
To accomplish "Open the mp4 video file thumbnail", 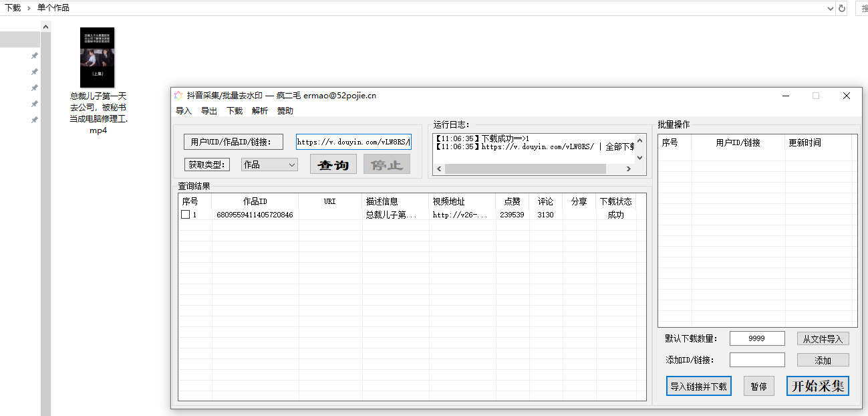I will [x=98, y=58].
